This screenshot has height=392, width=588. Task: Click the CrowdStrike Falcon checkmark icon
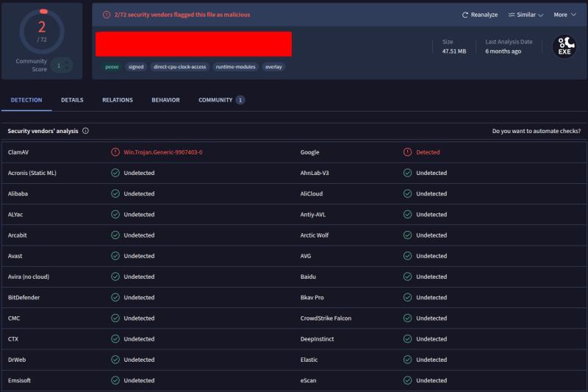tap(407, 318)
